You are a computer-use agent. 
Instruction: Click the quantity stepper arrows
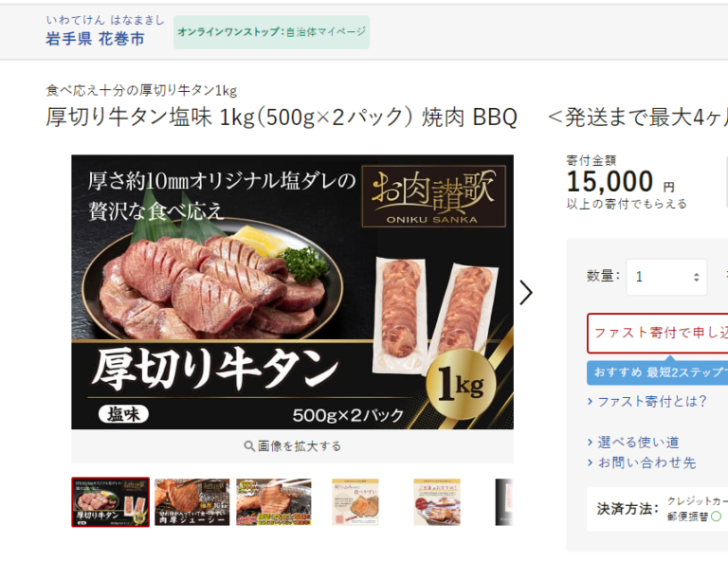point(696,277)
